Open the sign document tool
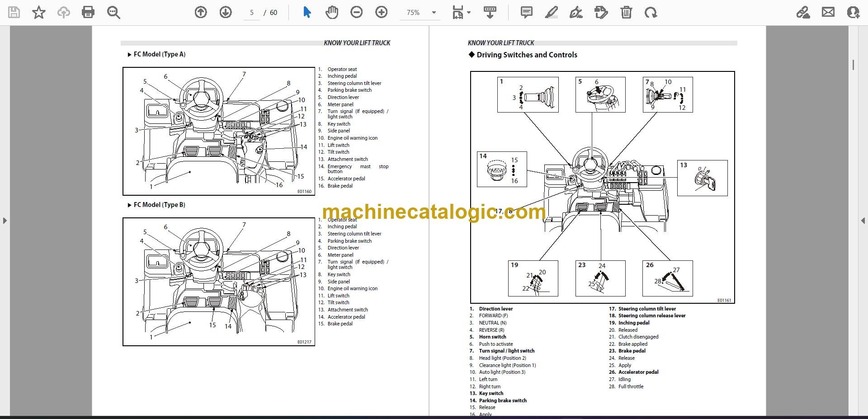Viewport: 868px width, 419px height. [576, 13]
